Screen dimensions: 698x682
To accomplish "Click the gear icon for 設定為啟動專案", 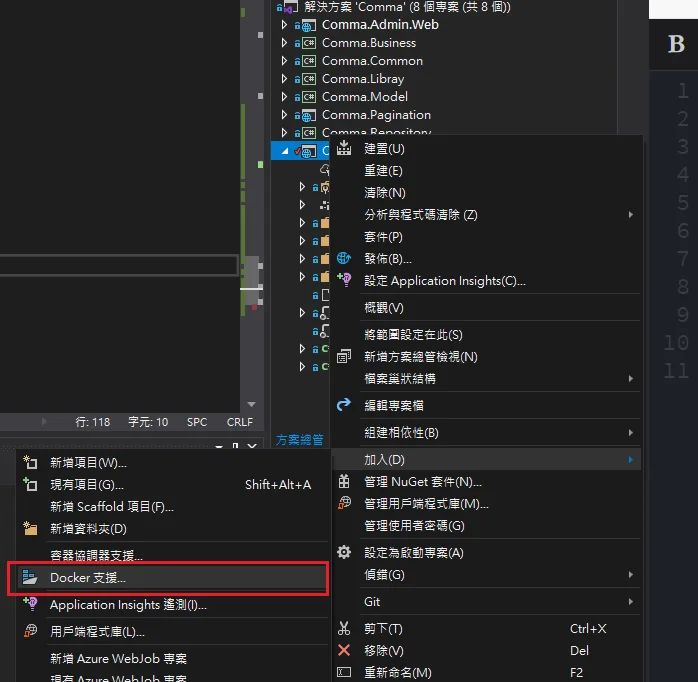I will 344,553.
